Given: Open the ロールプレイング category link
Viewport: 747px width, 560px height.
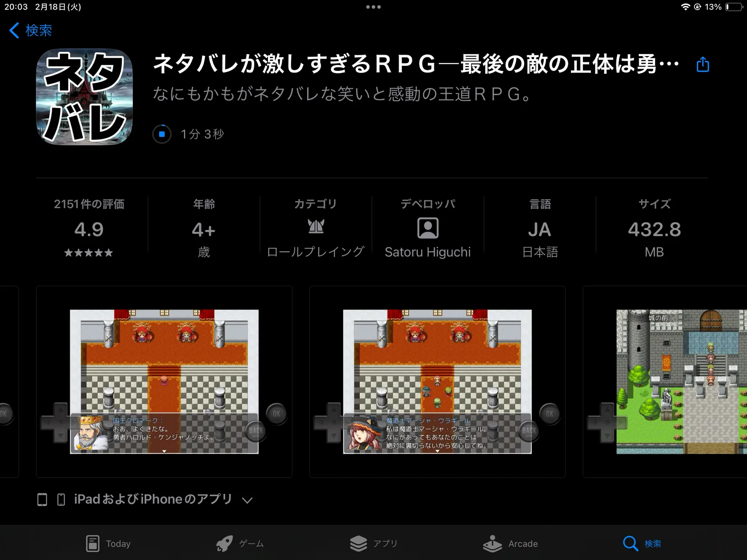Looking at the screenshot, I should 316,252.
